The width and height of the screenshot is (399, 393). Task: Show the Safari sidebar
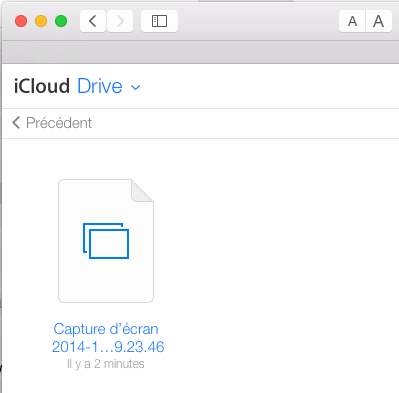(x=159, y=21)
